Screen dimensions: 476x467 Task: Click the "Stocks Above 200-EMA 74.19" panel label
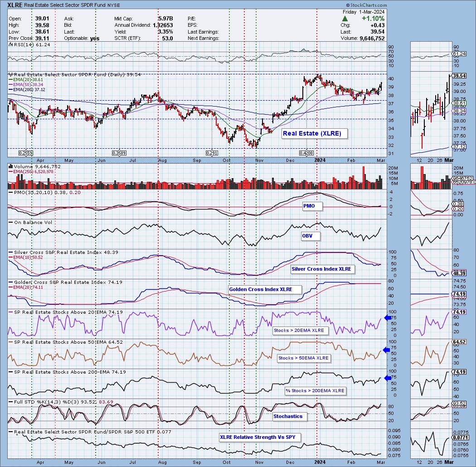pyautogui.click(x=67, y=372)
